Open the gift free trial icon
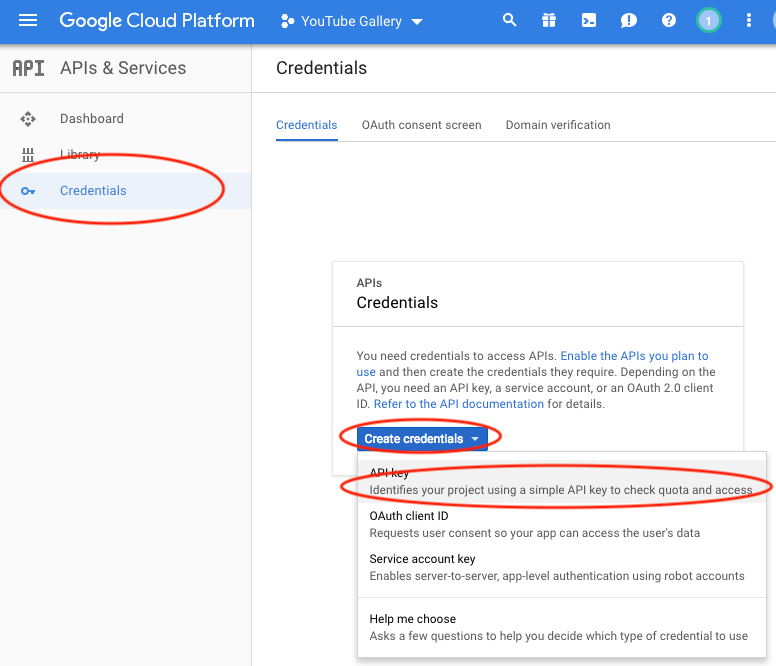776x666 pixels. click(x=549, y=21)
